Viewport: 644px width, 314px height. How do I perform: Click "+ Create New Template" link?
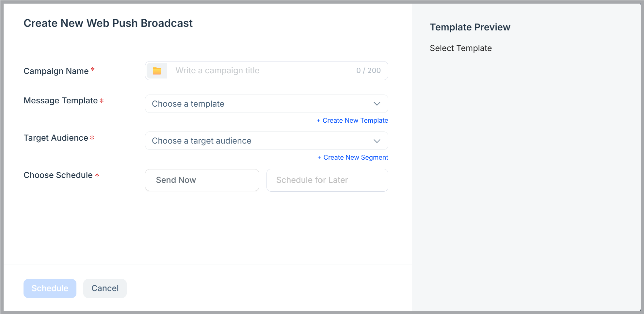coord(352,120)
